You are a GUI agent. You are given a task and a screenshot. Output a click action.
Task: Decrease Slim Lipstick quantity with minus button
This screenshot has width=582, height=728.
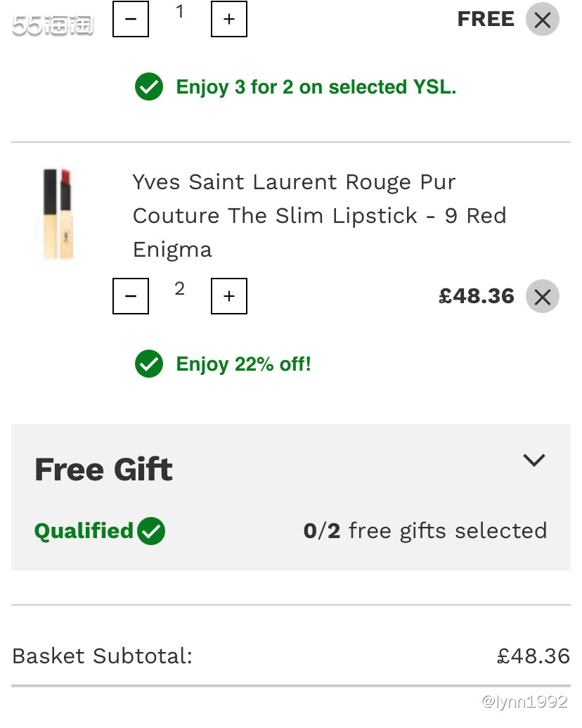(131, 296)
